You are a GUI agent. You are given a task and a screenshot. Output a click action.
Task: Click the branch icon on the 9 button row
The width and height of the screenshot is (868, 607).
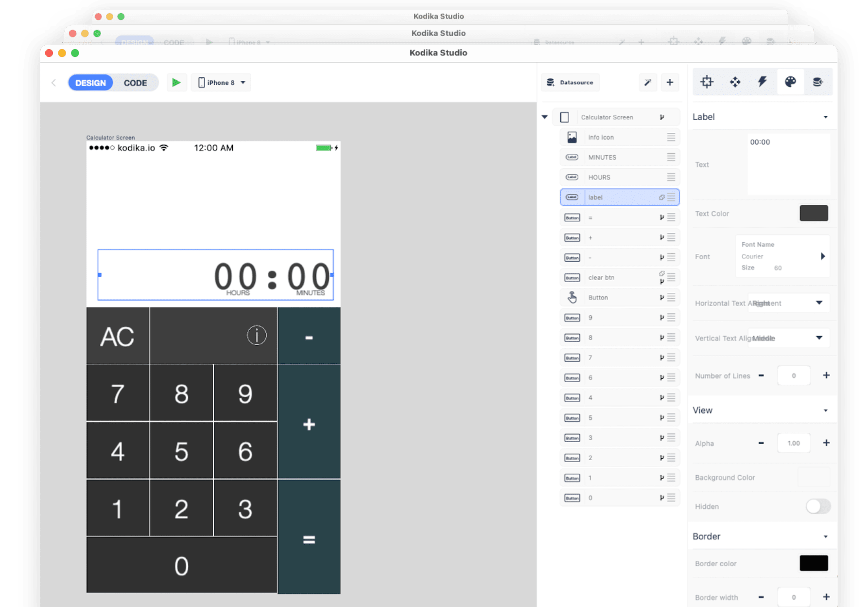(x=661, y=318)
